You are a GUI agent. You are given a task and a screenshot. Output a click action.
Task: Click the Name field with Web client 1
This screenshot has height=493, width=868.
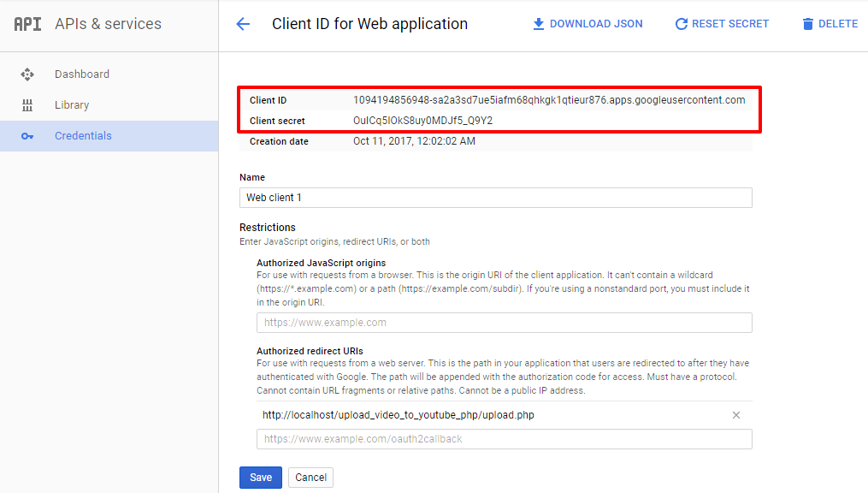click(x=496, y=198)
